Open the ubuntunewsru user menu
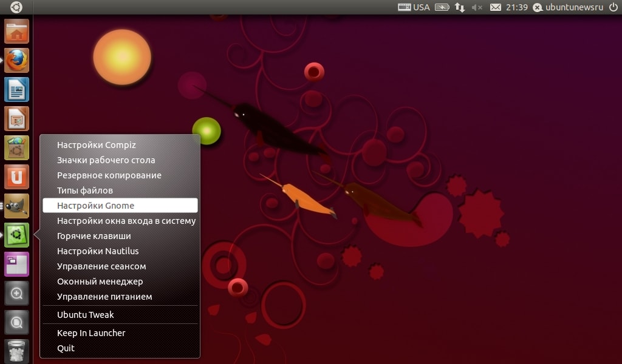Viewport: 622px width, 364px height. 568,7
